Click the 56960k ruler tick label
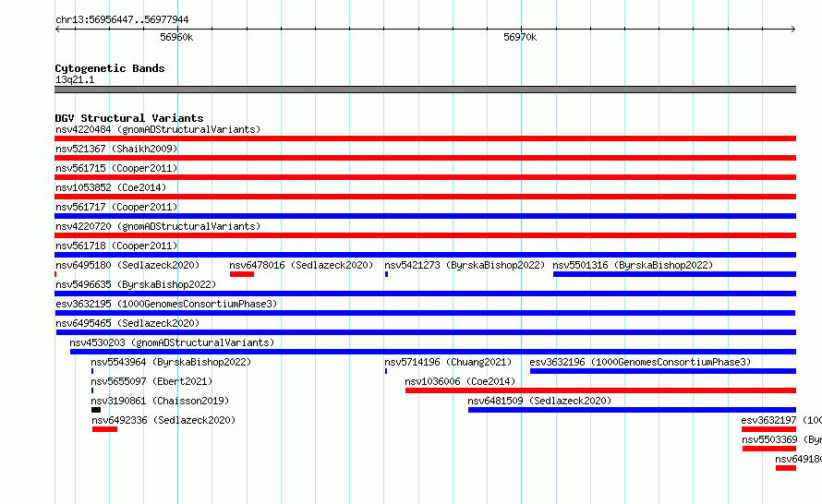The image size is (822, 504). [176, 37]
